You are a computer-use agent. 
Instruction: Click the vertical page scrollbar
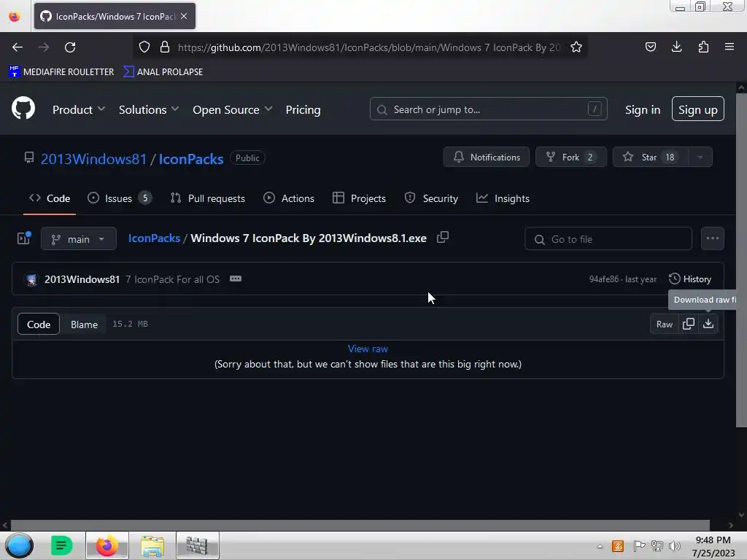click(741, 260)
